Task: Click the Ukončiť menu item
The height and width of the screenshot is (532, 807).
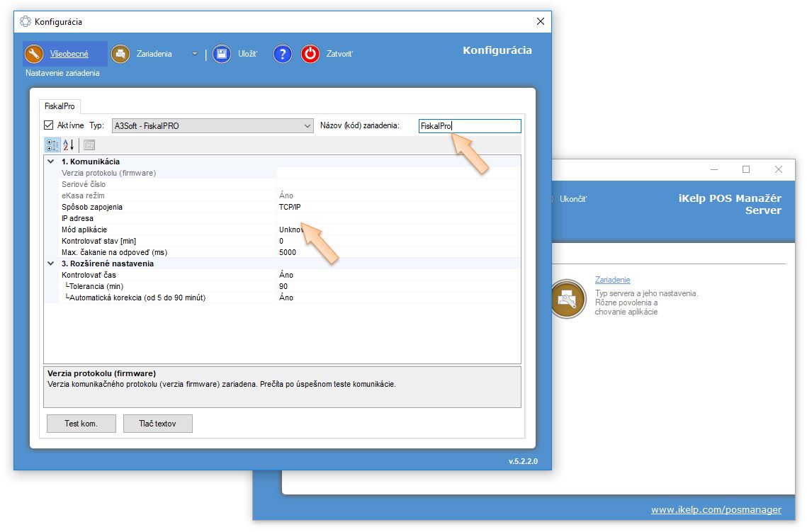Action: tap(573, 199)
